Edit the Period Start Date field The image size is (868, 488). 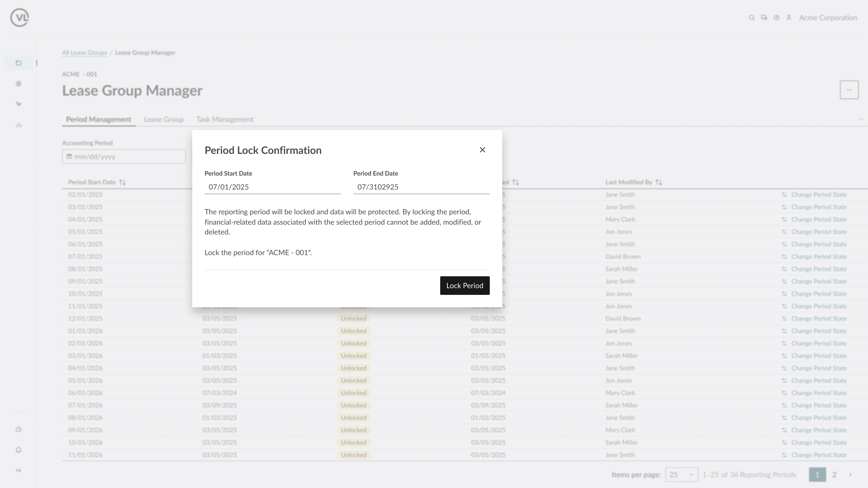[273, 187]
